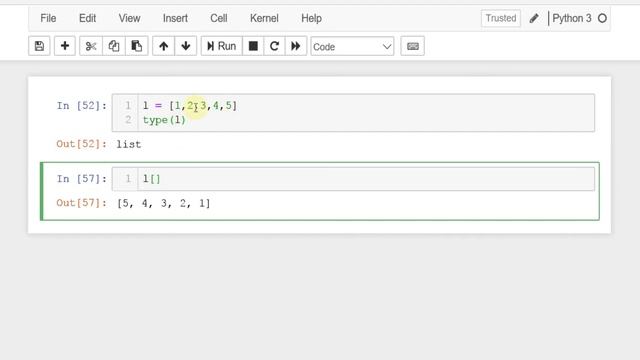640x360 pixels.
Task: Open the View menu
Action: [x=129, y=18]
